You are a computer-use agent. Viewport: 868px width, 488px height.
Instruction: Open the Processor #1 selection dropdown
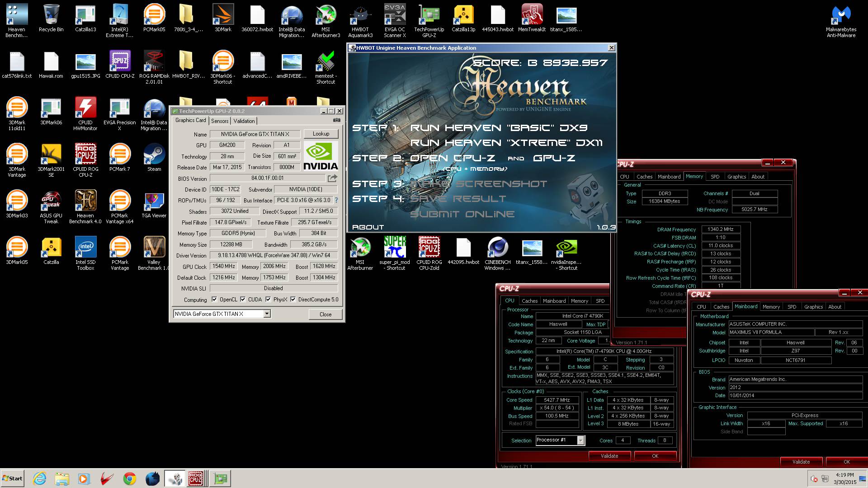(x=581, y=440)
